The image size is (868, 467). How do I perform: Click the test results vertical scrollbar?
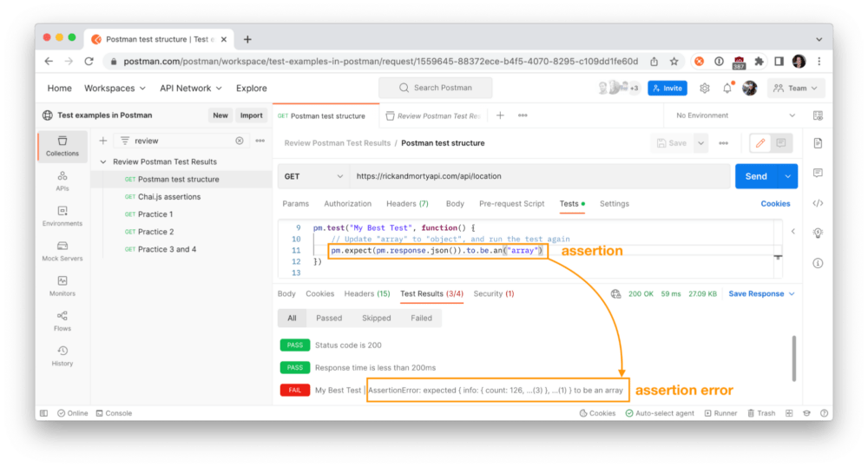coord(794,358)
